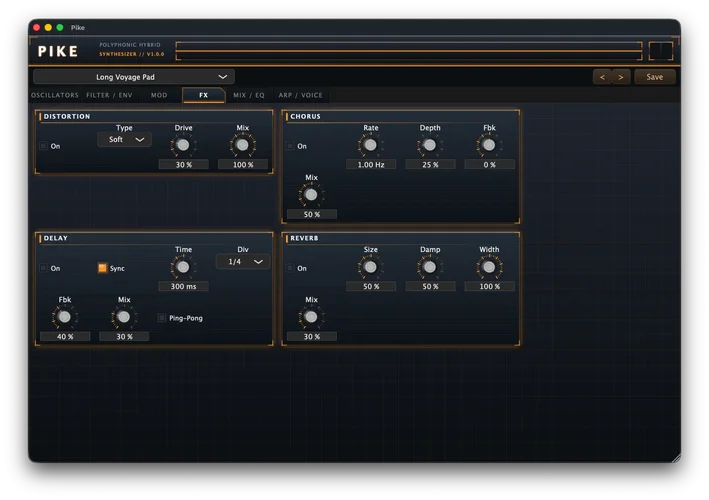The height and width of the screenshot is (500, 709).
Task: Click the Reverb Damp 50 % value field
Action: (x=430, y=286)
